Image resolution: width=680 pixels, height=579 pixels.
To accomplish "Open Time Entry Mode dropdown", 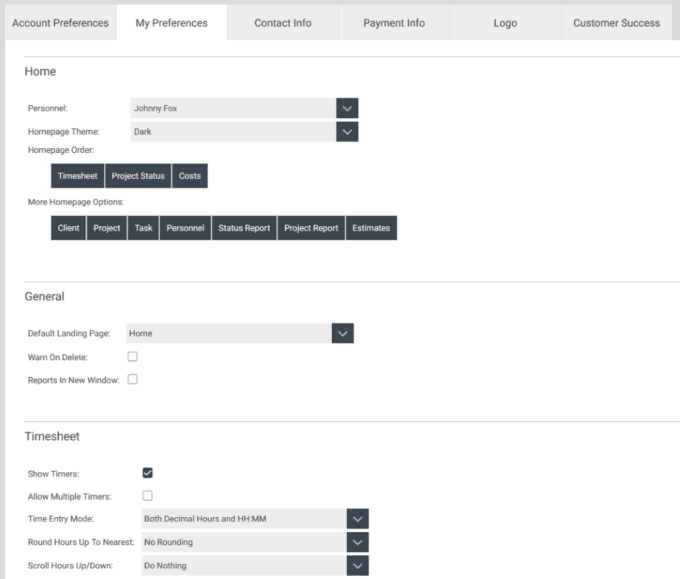I will [358, 519].
